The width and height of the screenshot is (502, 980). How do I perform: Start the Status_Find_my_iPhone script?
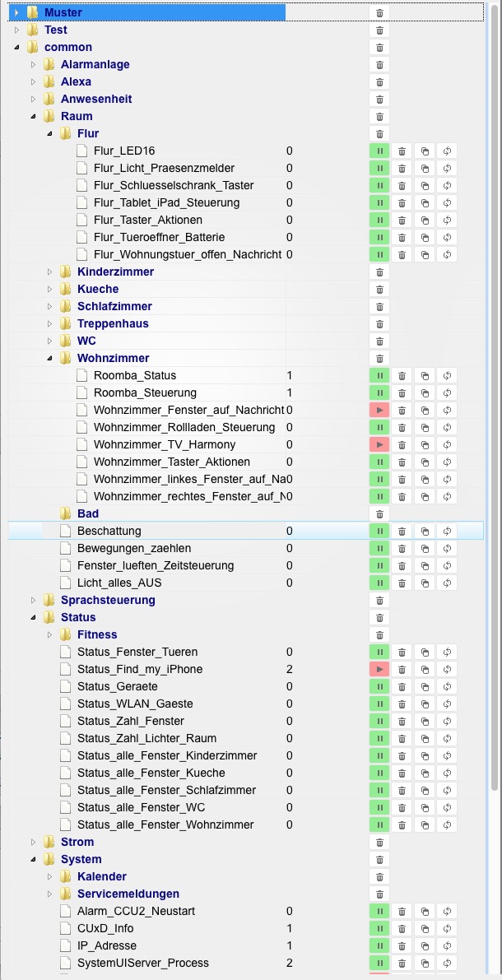[x=379, y=669]
